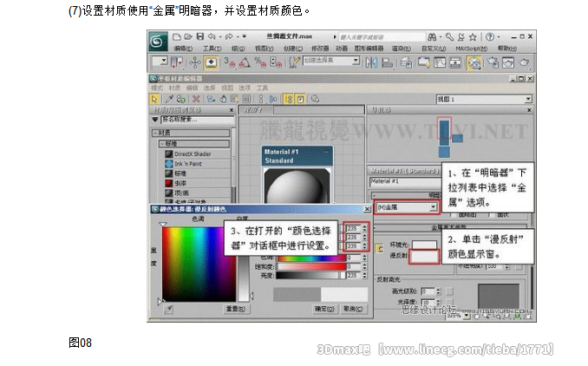Screen dimensions: 588x366
Task: Open the zoom percentage dropdown at bottom
Action: pos(466,316)
